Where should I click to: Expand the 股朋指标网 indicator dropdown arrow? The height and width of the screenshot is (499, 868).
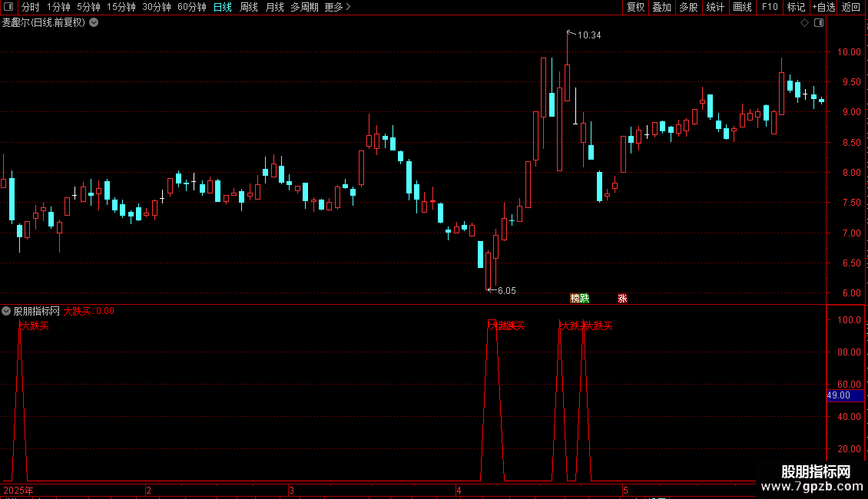pyautogui.click(x=6, y=312)
